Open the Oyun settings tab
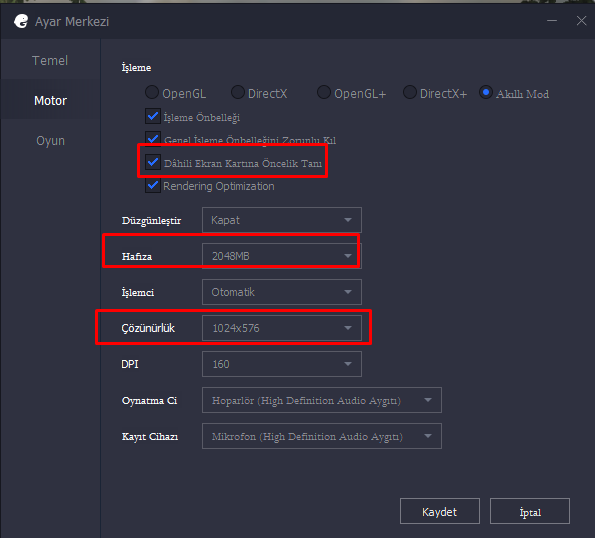595x538 pixels. [x=50, y=141]
